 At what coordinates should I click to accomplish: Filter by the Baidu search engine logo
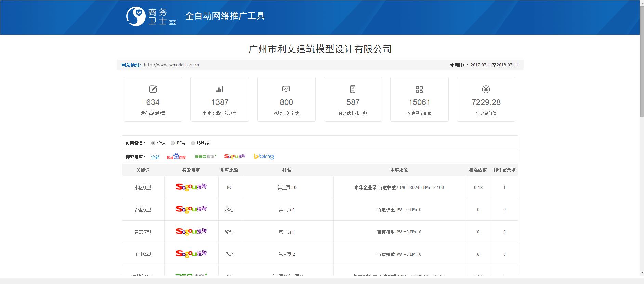click(x=176, y=157)
